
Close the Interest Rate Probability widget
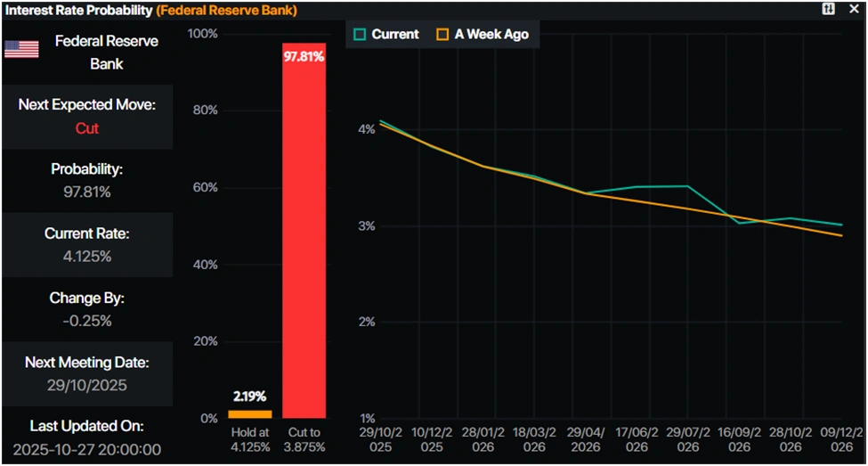(854, 8)
